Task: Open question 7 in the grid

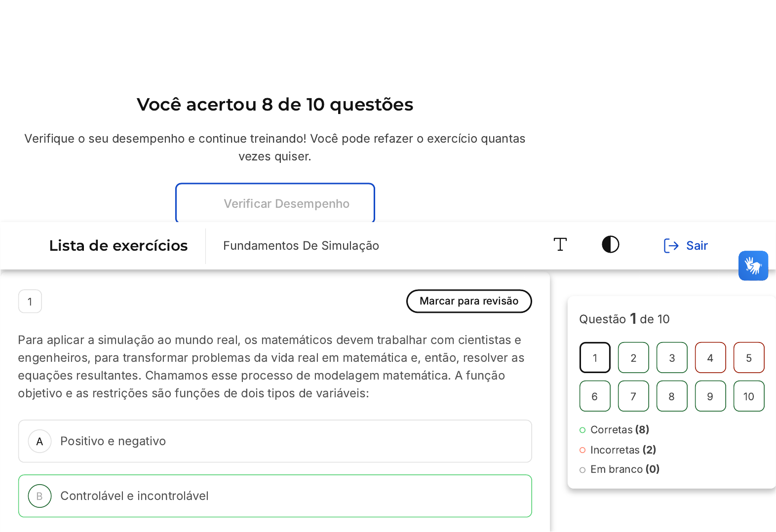Action: coord(633,396)
